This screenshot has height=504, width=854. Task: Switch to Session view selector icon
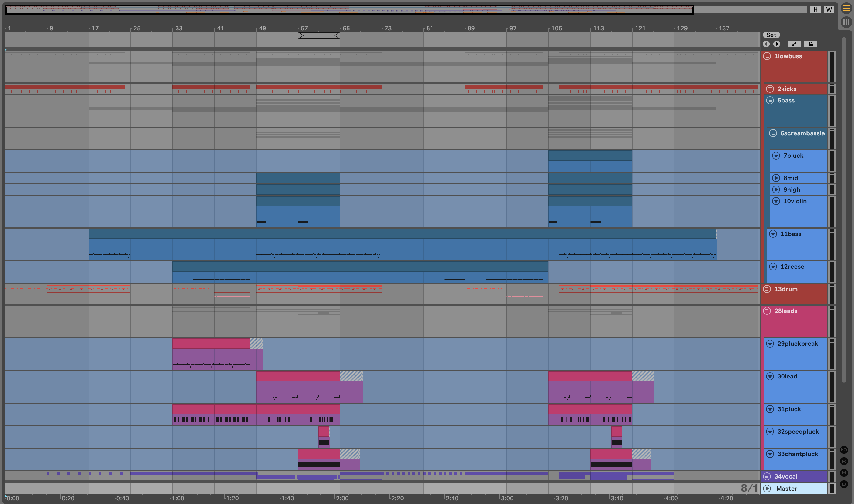pyautogui.click(x=846, y=22)
